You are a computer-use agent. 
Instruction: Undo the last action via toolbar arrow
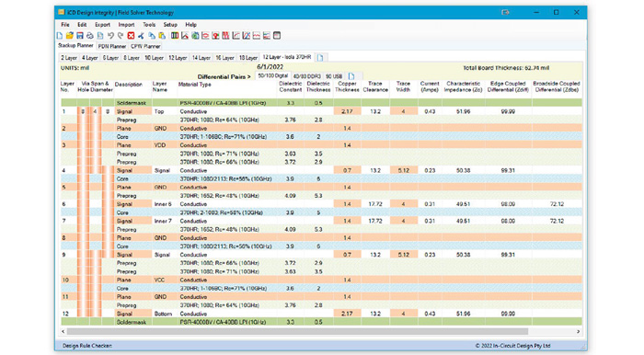[110, 36]
